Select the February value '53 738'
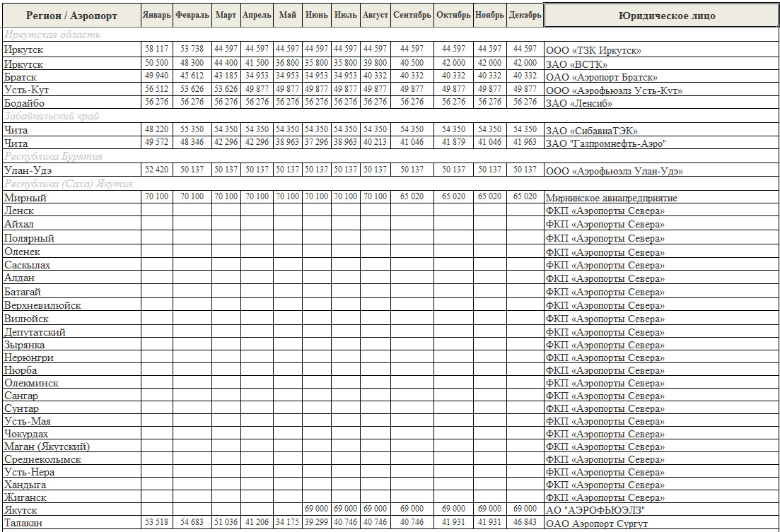The width and height of the screenshot is (780, 532). pos(192,49)
